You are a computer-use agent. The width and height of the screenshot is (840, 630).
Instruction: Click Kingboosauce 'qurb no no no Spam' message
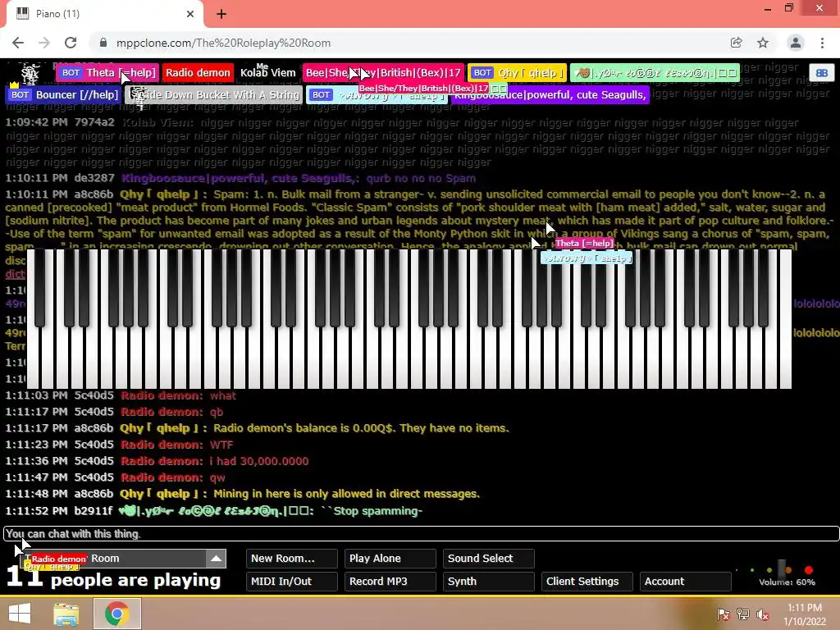421,178
